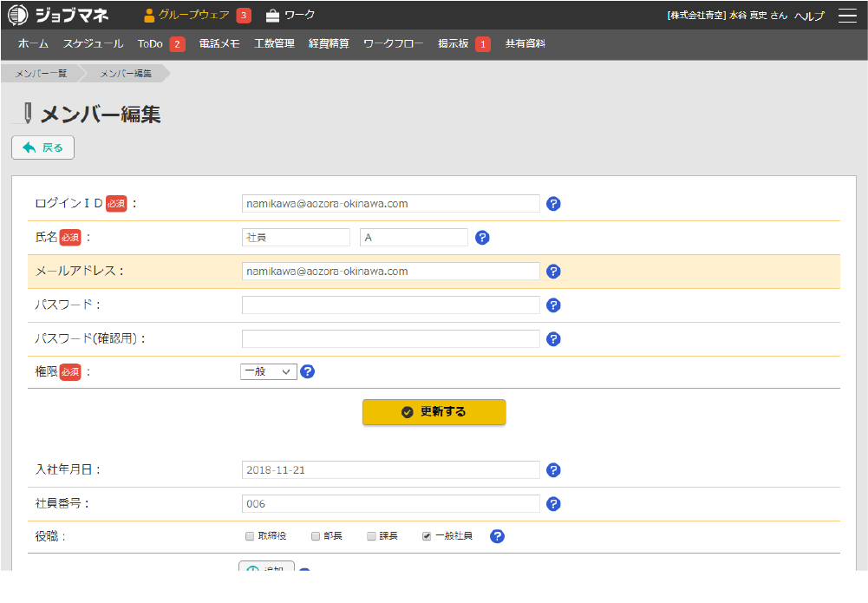Open 共有資料 menu item
868x603 pixels.
(x=525, y=43)
